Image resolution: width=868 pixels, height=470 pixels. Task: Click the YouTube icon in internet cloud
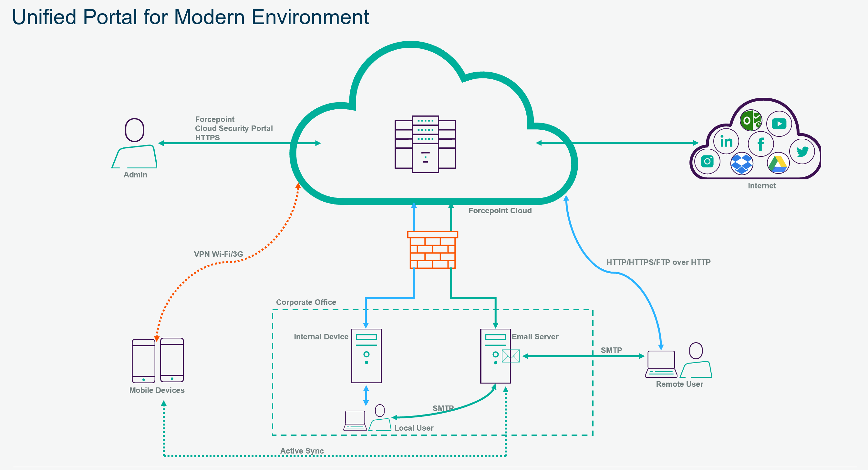[779, 124]
